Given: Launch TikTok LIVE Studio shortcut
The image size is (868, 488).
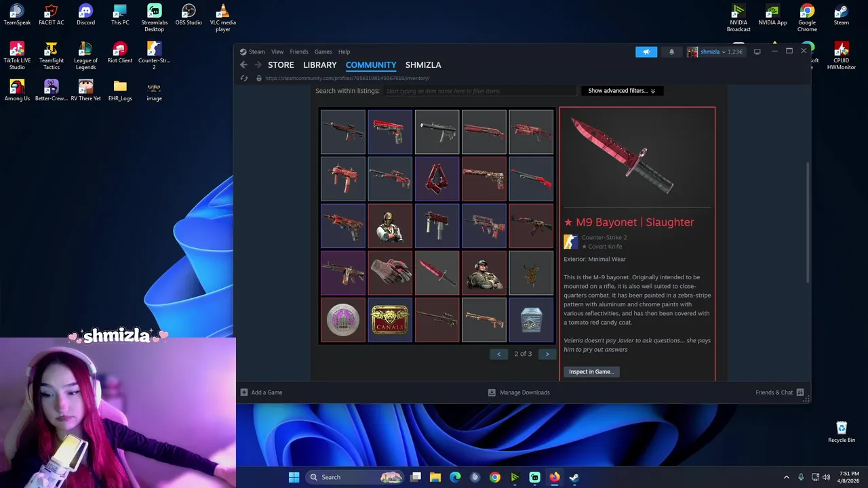Looking at the screenshot, I should click(x=17, y=56).
